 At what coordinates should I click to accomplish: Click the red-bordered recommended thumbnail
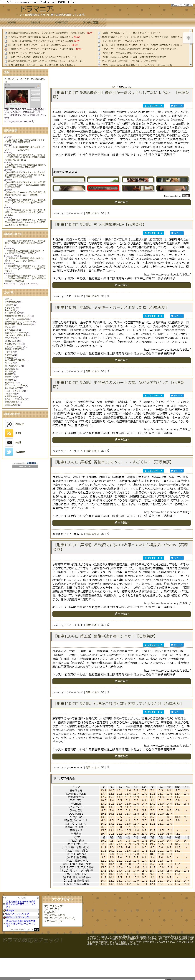pyautogui.click(x=103, y=188)
